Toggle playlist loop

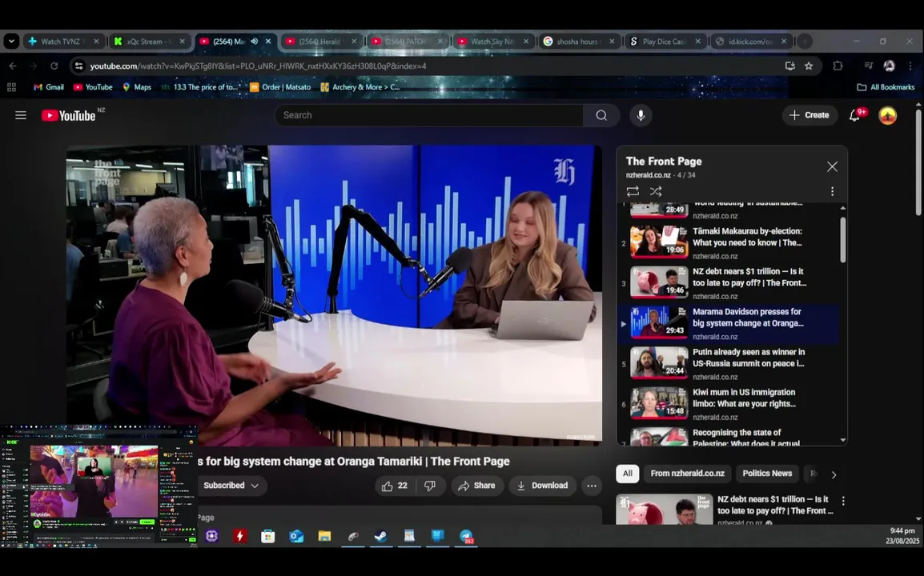click(x=633, y=191)
